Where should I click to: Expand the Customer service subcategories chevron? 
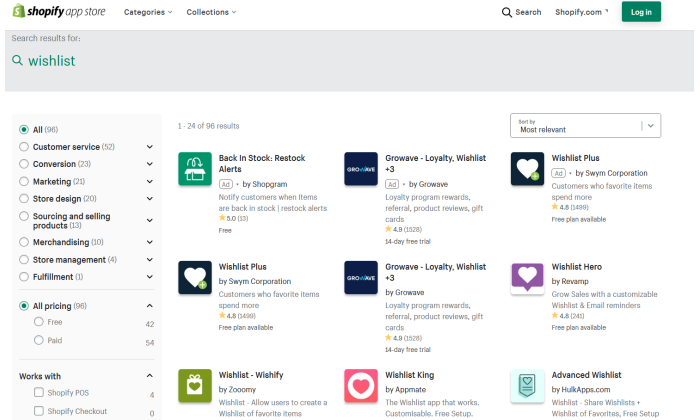[150, 147]
